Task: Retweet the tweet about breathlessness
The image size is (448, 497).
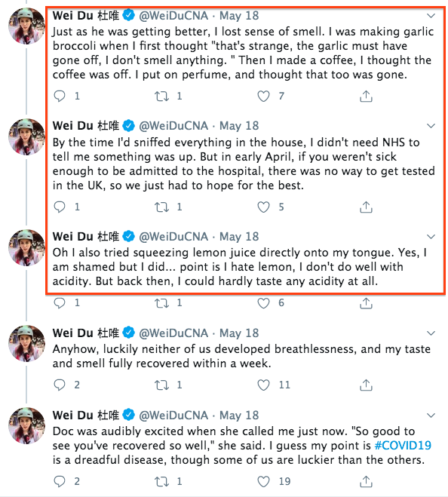Action: coord(161,385)
